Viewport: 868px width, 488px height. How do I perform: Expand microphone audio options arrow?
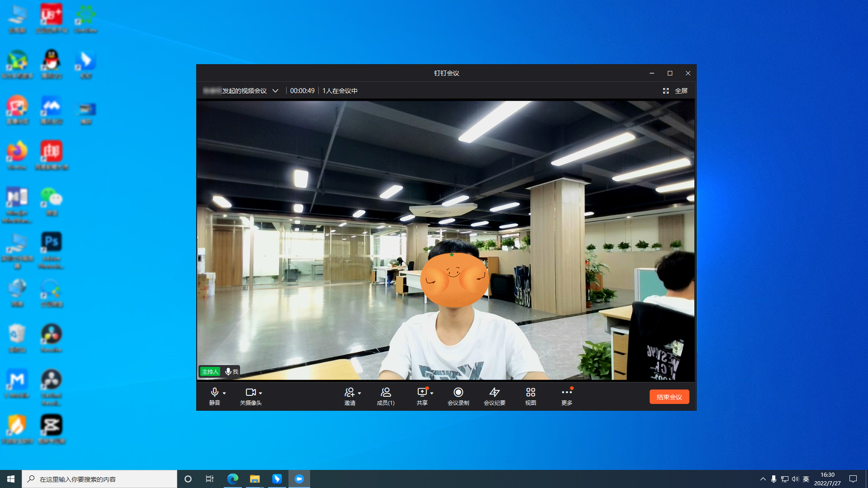click(224, 393)
